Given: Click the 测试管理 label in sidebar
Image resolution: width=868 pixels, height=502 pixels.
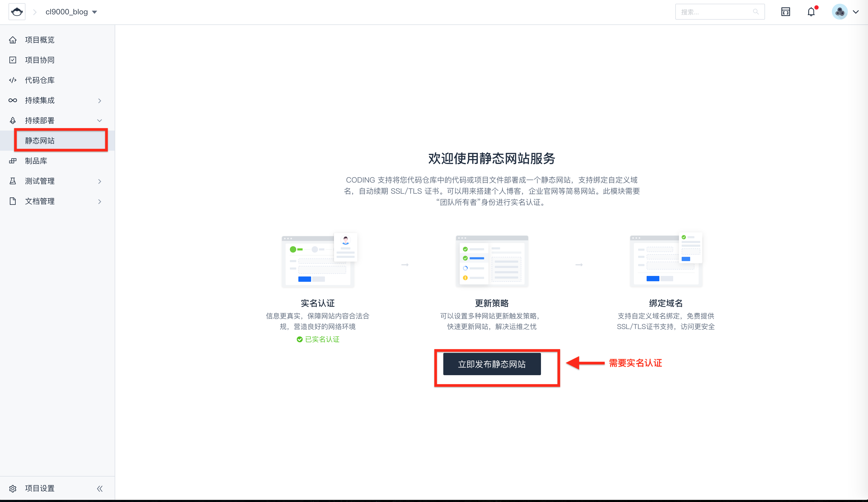Looking at the screenshot, I should [x=40, y=181].
